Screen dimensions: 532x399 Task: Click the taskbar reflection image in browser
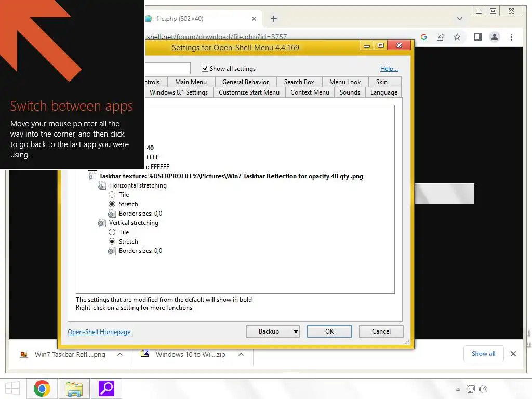(445, 193)
